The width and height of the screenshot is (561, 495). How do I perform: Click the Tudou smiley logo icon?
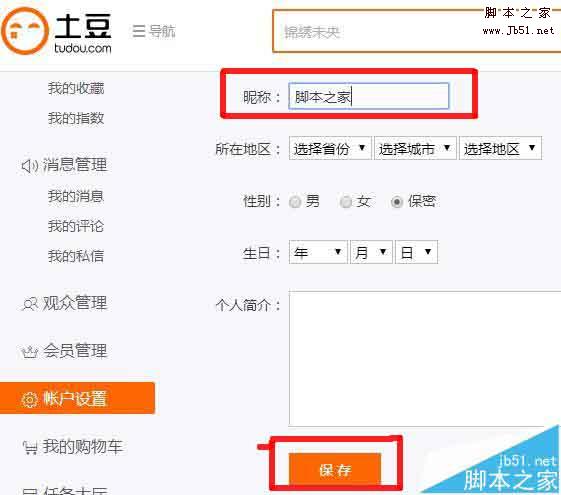[25, 31]
